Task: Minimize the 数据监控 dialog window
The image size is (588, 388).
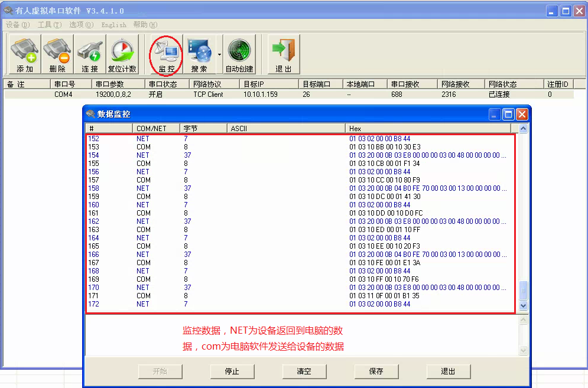Action: (x=495, y=115)
